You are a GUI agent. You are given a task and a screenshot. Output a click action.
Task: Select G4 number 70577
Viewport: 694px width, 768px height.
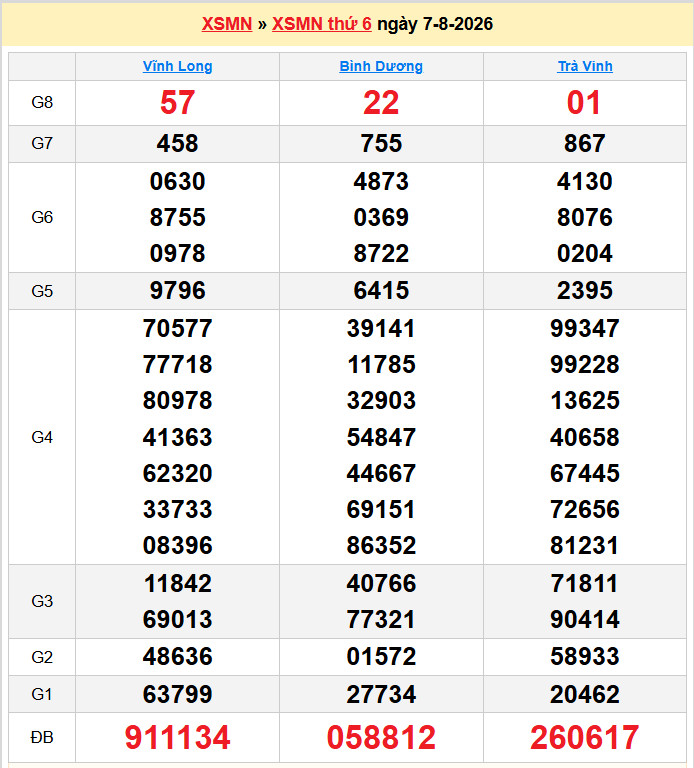[177, 329]
